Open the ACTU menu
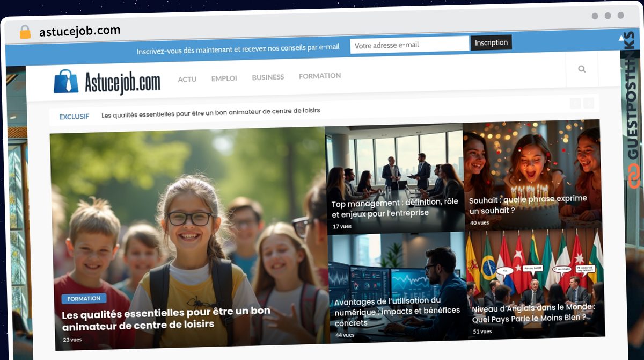Image resolution: width=644 pixels, height=360 pixels. click(187, 79)
